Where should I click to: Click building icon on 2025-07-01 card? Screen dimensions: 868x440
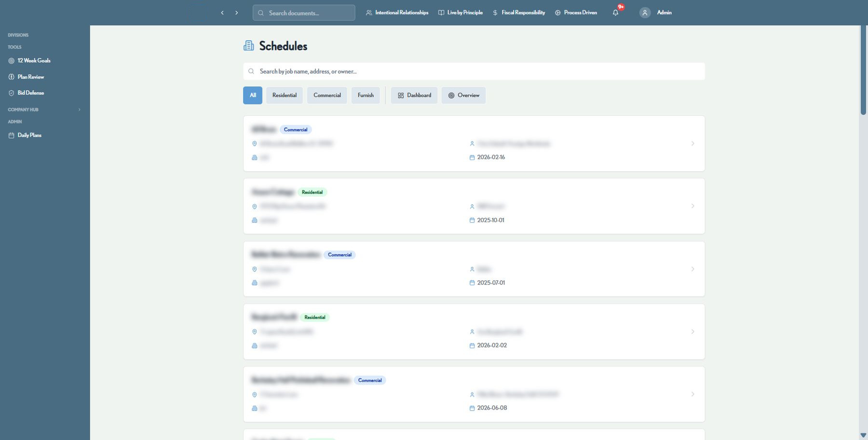pyautogui.click(x=255, y=283)
